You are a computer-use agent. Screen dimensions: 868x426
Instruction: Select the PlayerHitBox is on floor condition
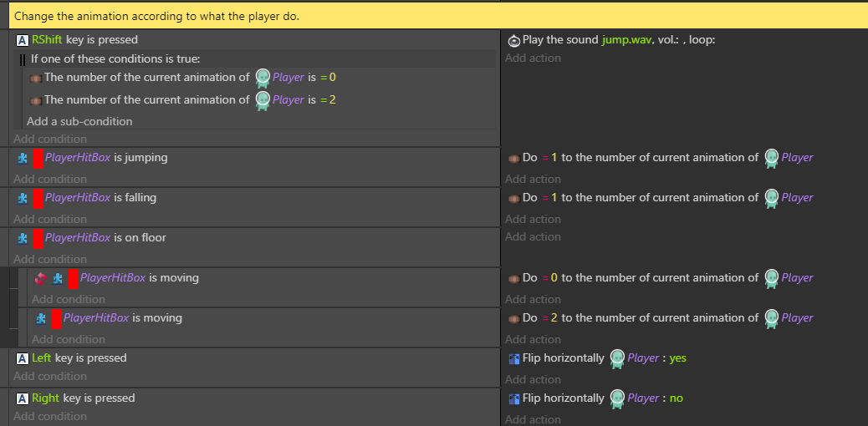pyautogui.click(x=257, y=238)
